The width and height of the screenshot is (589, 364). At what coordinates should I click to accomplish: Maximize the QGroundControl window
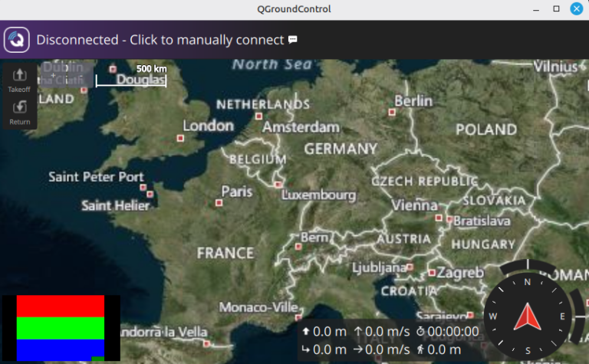click(556, 9)
